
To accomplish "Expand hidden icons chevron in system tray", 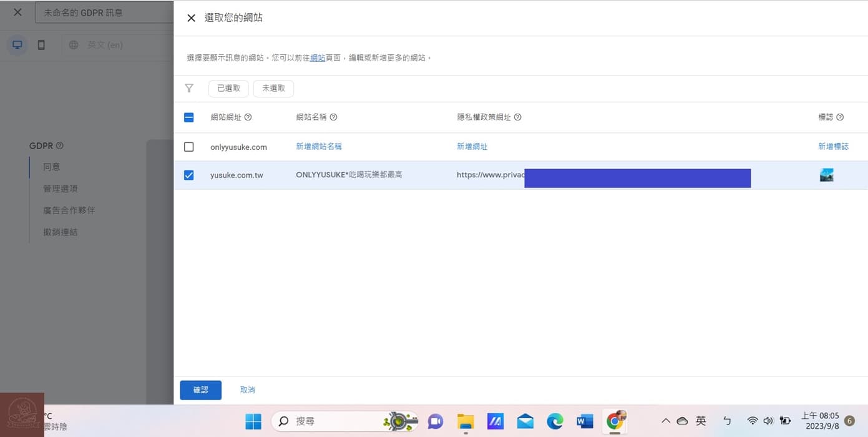I will [x=665, y=421].
